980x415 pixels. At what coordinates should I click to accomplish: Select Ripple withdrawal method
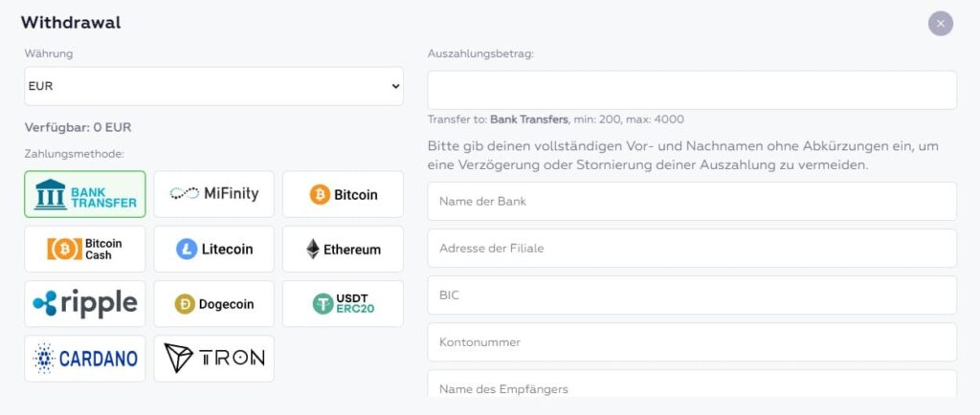coord(85,304)
